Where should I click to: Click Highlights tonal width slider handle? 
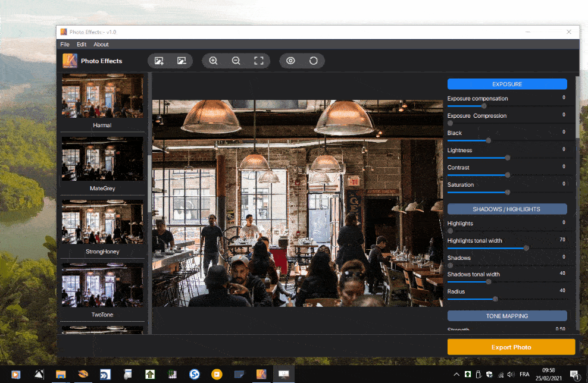point(526,248)
